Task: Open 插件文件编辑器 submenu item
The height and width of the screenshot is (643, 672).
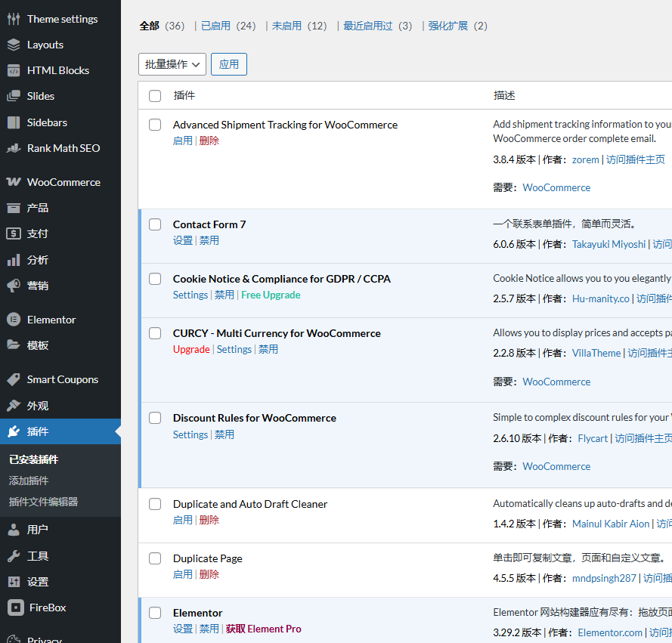Action: point(43,502)
